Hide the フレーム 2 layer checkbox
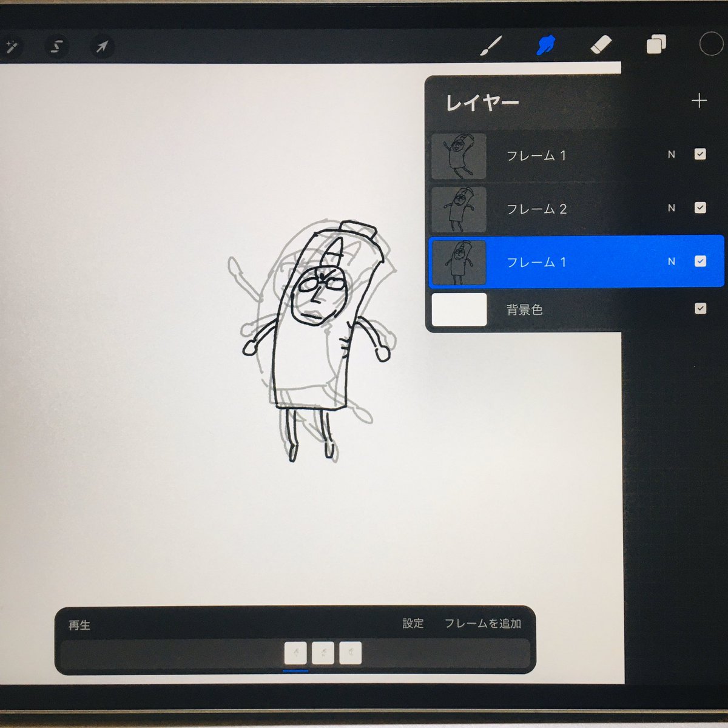Screen dimensions: 728x728 (x=700, y=208)
